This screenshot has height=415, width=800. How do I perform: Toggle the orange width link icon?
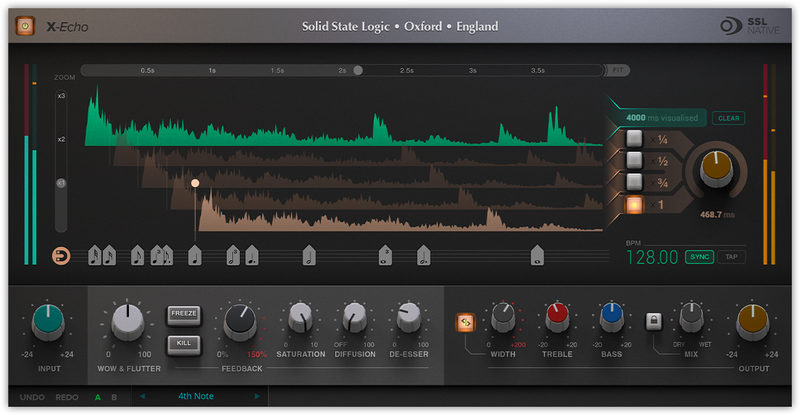(x=465, y=322)
